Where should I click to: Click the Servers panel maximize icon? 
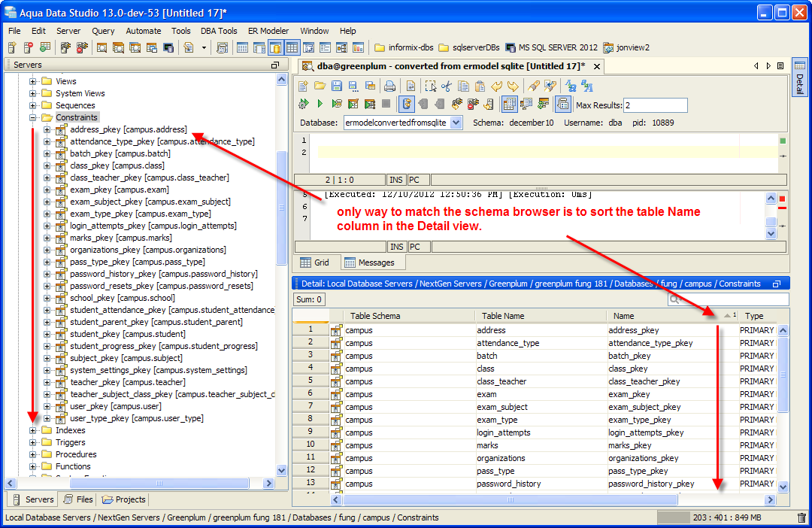(275, 65)
